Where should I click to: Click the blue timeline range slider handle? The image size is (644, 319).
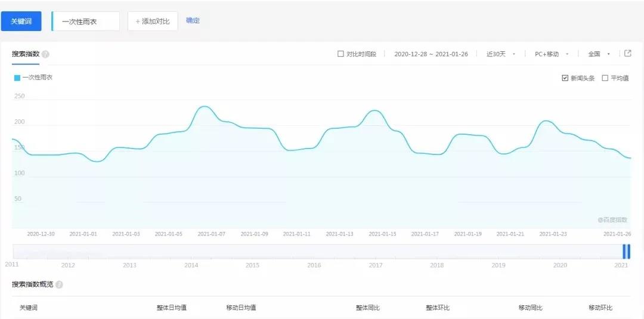(x=626, y=251)
